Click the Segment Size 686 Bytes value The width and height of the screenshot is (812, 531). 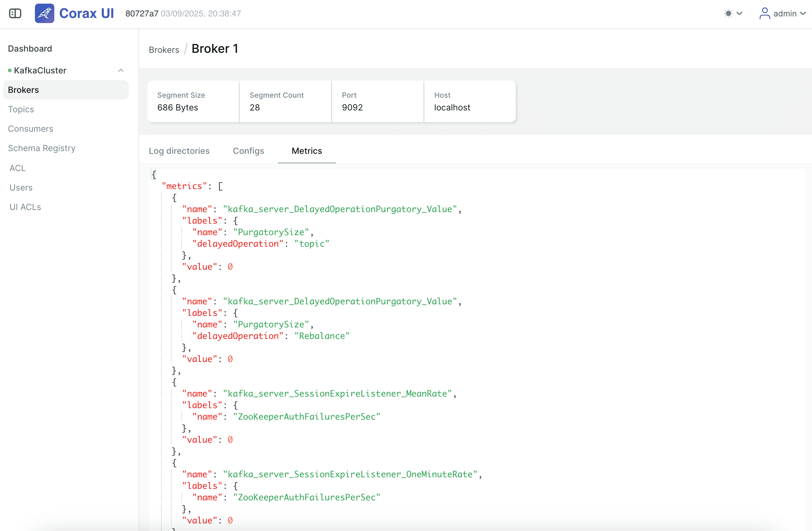(x=177, y=108)
